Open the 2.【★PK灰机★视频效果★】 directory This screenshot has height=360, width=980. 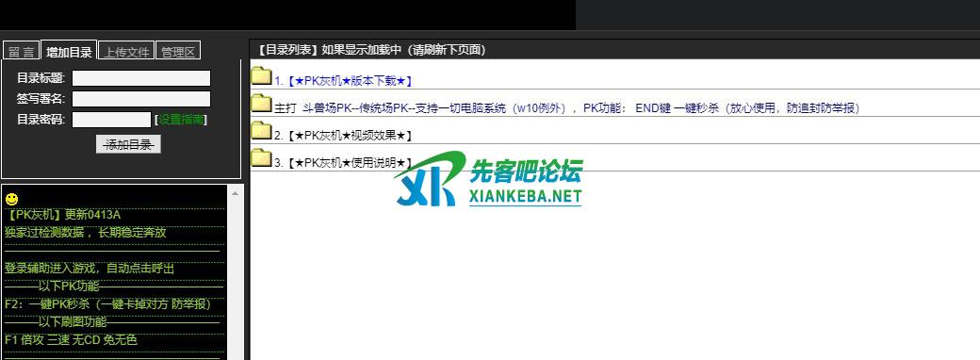(343, 135)
